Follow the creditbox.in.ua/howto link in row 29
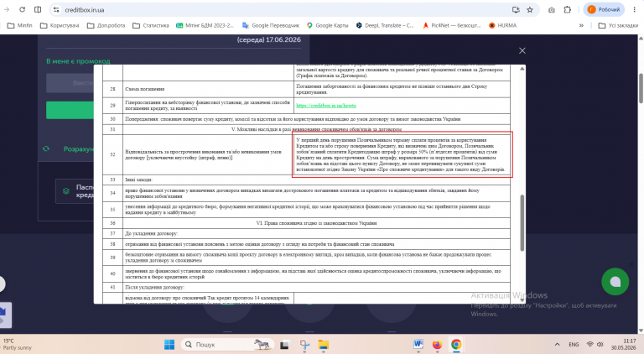The image size is (644, 354). point(326,106)
